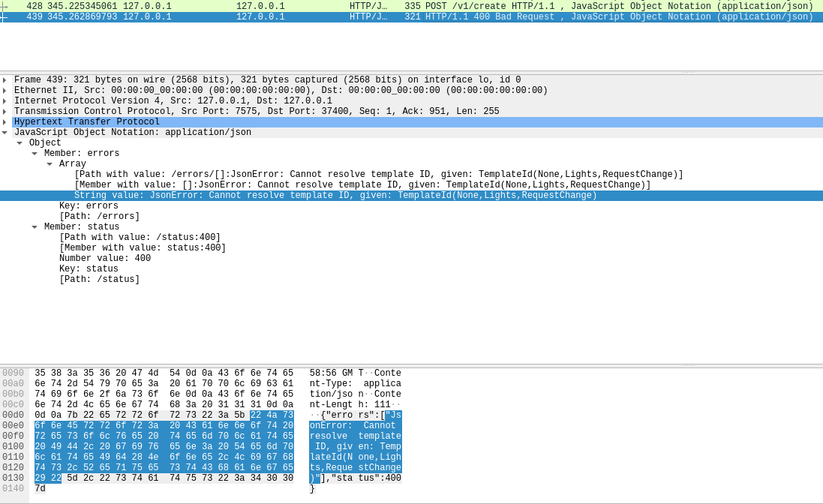Collapse the Object tree node
The image size is (823, 504).
20,143
